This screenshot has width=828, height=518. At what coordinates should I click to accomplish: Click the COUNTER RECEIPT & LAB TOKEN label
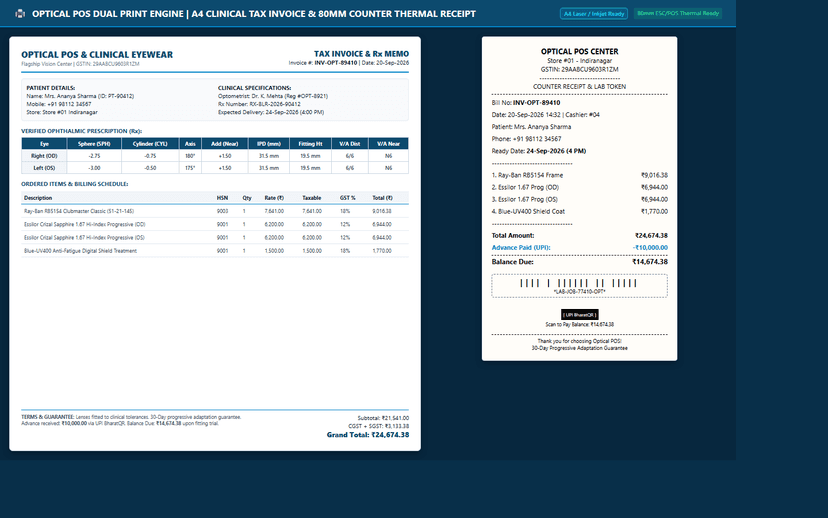[x=579, y=87]
